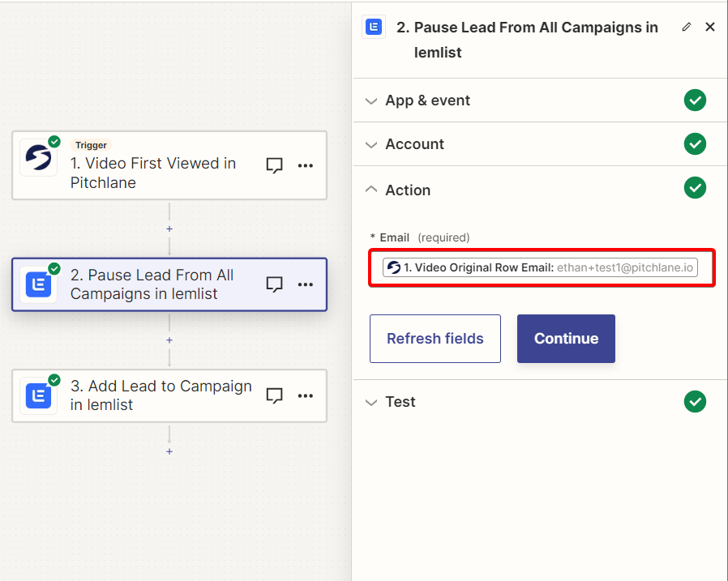Select step 2 Pause Lead From All Campaigns
The width and height of the screenshot is (728, 581).
point(169,284)
